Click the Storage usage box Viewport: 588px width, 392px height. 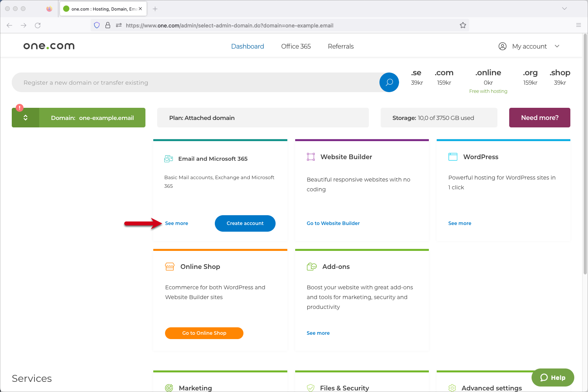[x=439, y=118]
